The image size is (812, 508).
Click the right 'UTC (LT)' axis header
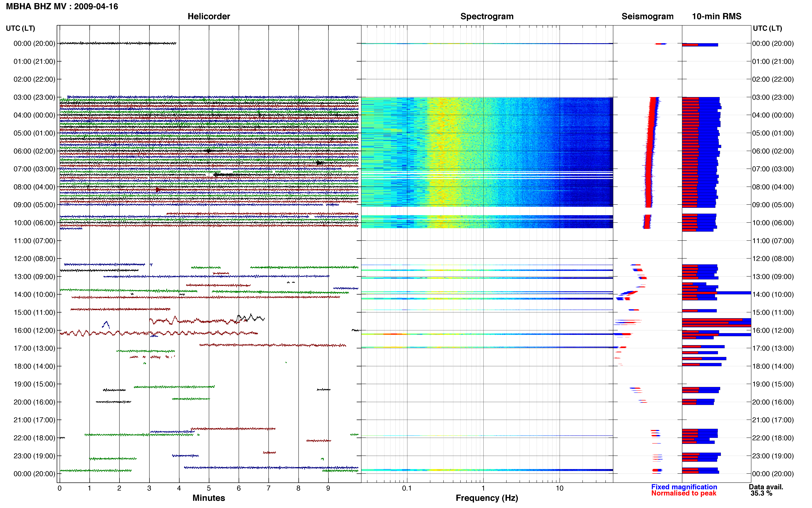767,28
